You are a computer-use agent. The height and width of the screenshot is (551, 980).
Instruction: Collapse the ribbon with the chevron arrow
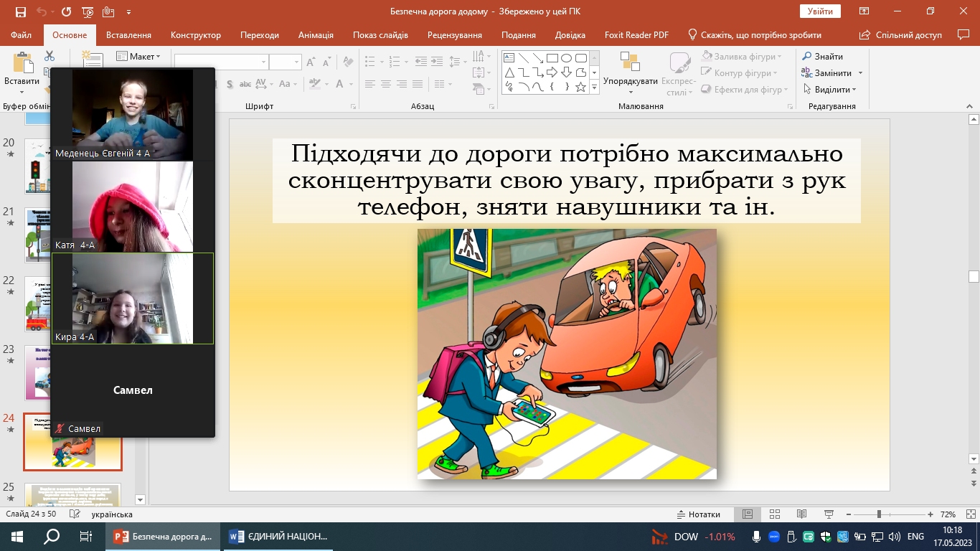pyautogui.click(x=969, y=106)
